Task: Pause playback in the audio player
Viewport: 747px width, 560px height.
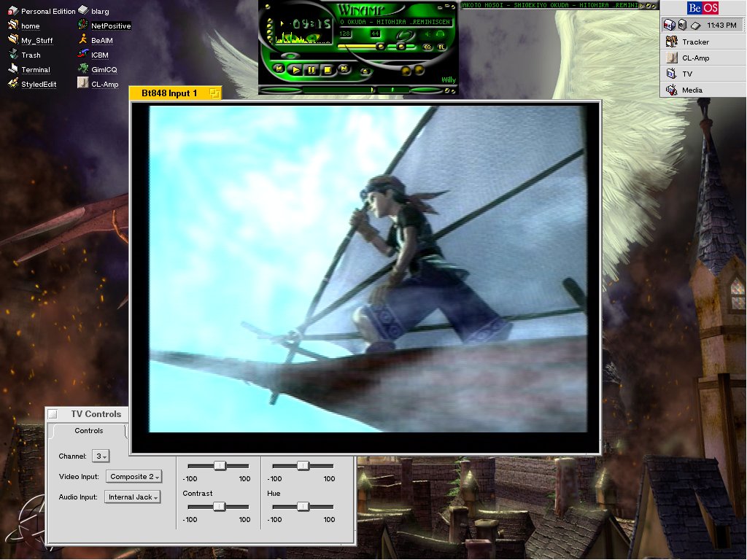Action: (x=311, y=70)
